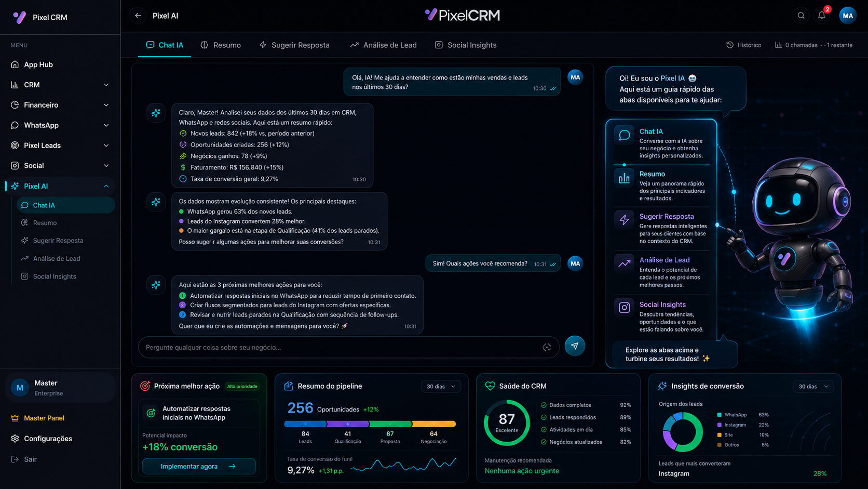The height and width of the screenshot is (489, 868).
Task: Open the Master Enterprise account card
Action: pyautogui.click(x=60, y=388)
